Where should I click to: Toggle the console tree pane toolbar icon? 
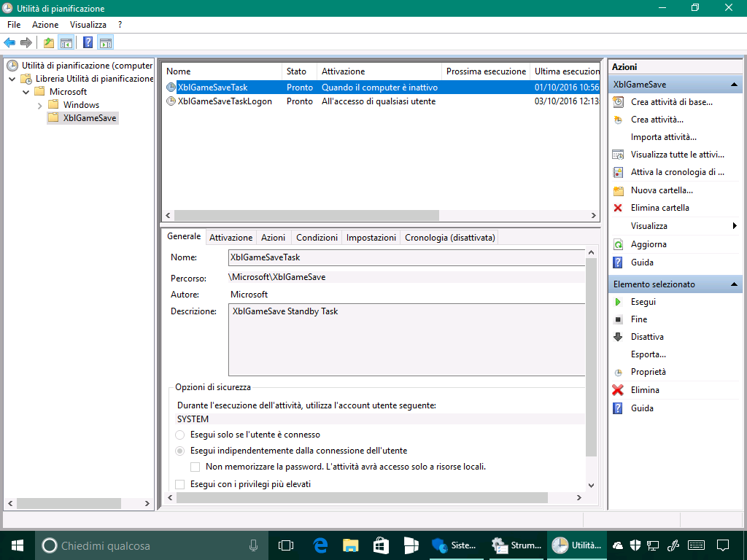click(x=66, y=43)
